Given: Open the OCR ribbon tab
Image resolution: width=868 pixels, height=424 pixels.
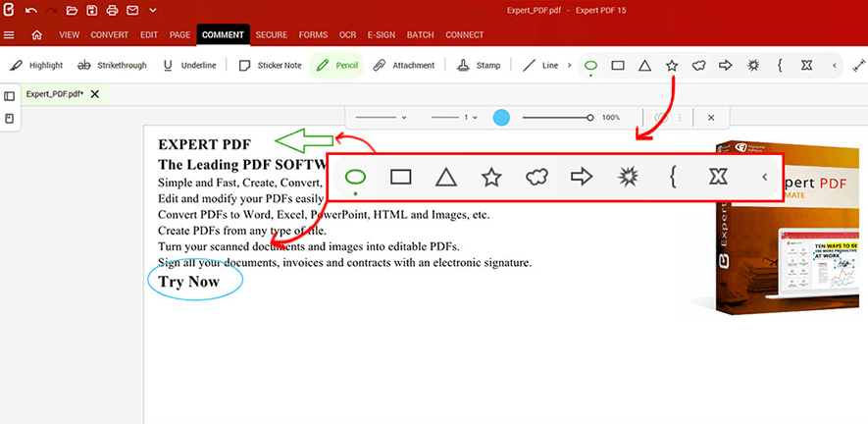Looking at the screenshot, I should pyautogui.click(x=347, y=35).
